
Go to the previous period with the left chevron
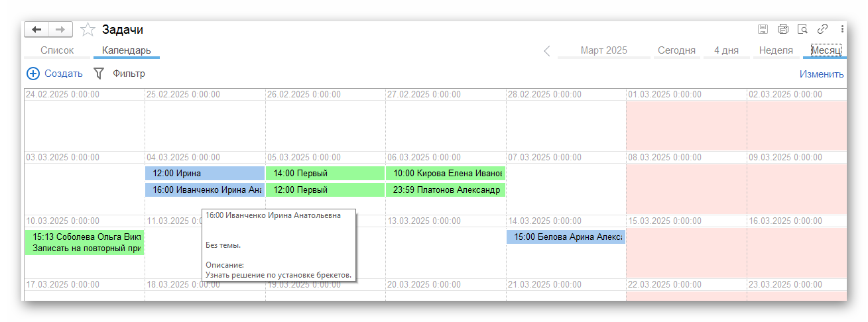(547, 50)
